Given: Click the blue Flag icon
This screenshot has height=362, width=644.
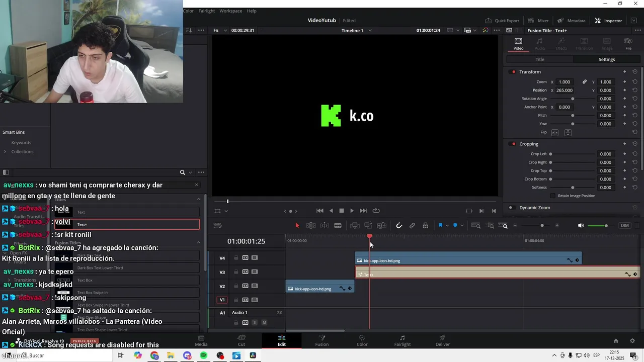Looking at the screenshot, I should click(x=440, y=226).
